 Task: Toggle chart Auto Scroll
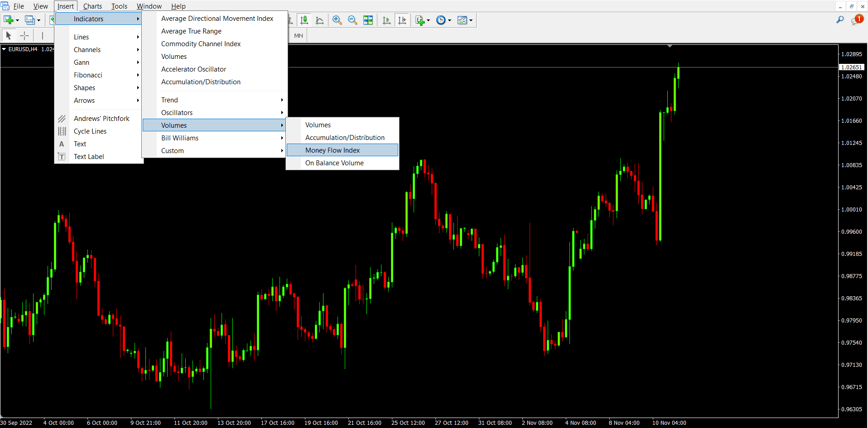[x=386, y=20]
